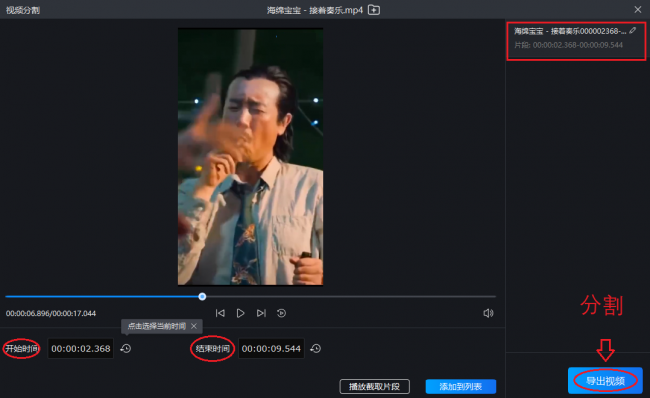The width and height of the screenshot is (650, 398).
Task: Jump to the previous frame
Action: (x=220, y=313)
